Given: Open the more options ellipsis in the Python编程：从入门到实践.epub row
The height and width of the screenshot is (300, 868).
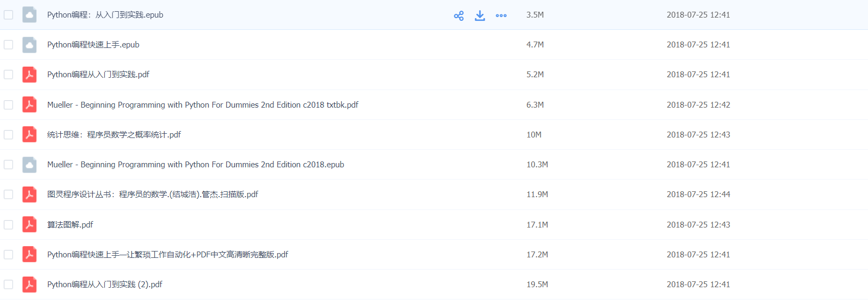Looking at the screenshot, I should (501, 15).
